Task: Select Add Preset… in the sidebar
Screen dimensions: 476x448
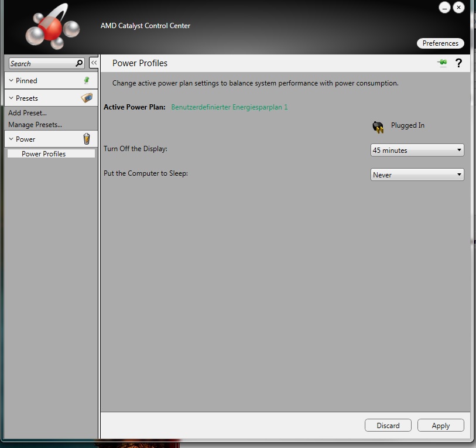Action: click(x=28, y=112)
